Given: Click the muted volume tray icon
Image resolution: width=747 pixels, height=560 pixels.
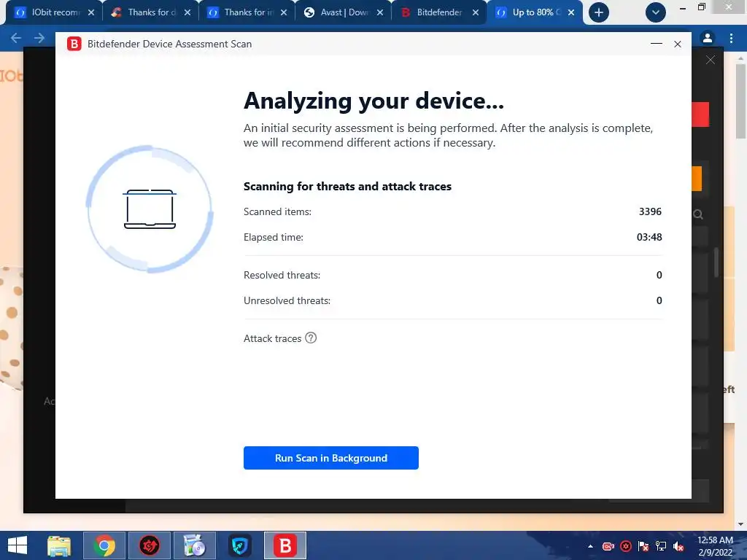Looking at the screenshot, I should tap(678, 546).
